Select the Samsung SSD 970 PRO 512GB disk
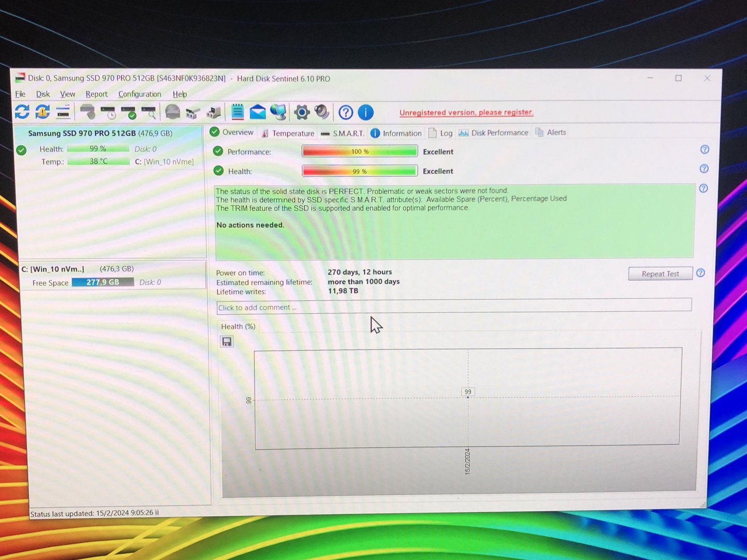Viewport: 747px width, 560px height. [x=100, y=133]
